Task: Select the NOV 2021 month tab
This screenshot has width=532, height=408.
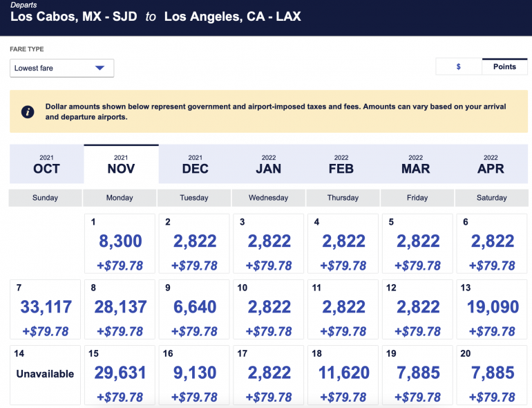Action: tap(121, 165)
